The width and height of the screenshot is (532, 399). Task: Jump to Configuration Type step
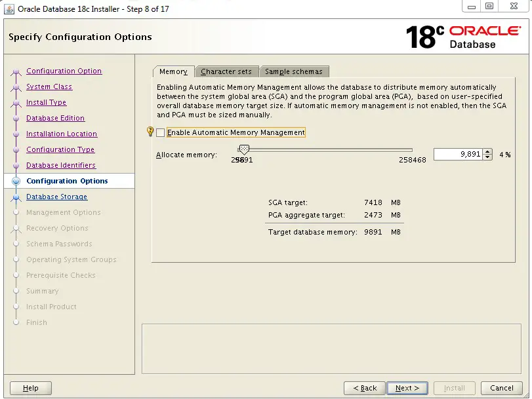pyautogui.click(x=60, y=149)
